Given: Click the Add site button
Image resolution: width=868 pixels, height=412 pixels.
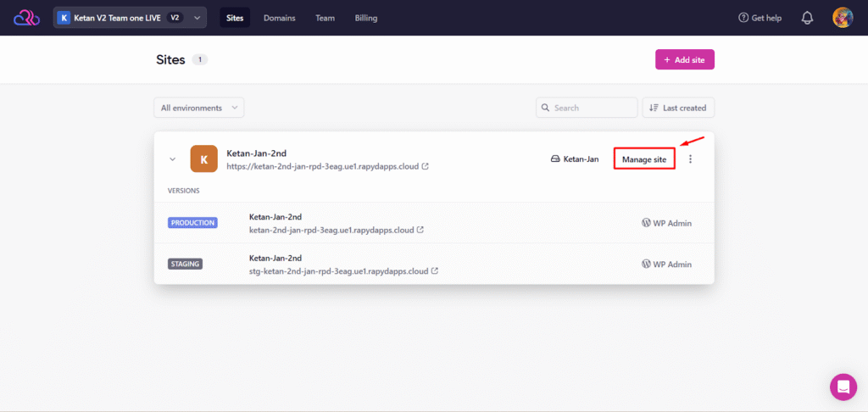Looking at the screenshot, I should point(684,59).
